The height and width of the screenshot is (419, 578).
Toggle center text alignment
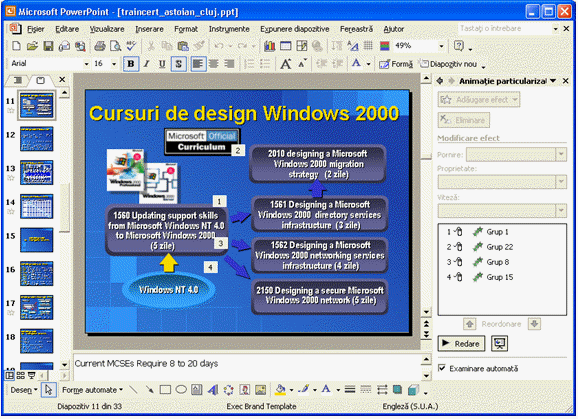point(213,64)
